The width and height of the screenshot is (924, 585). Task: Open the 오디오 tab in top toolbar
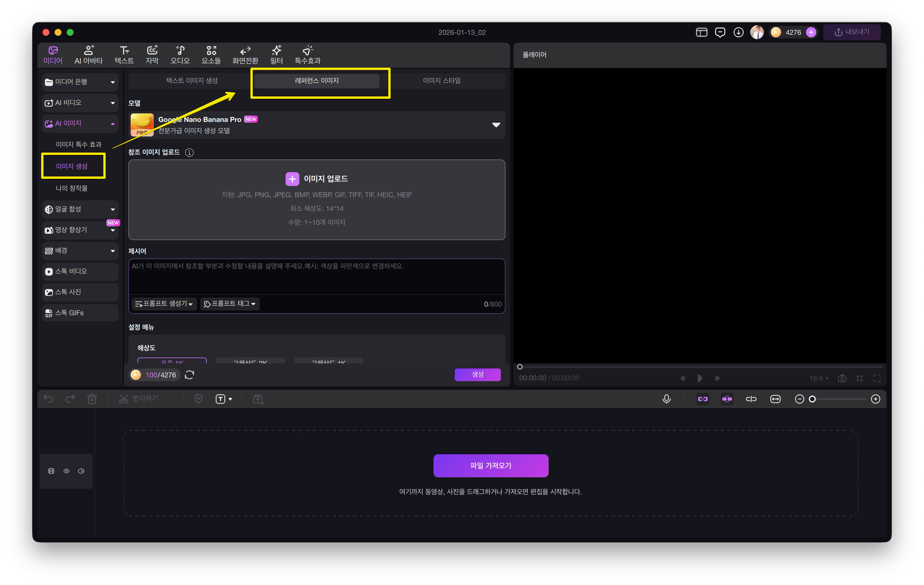[x=180, y=54]
